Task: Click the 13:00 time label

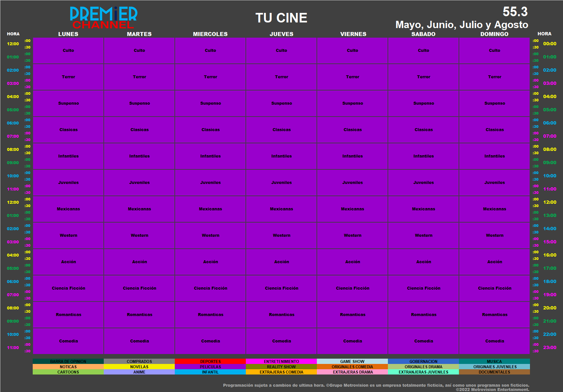Action: pyautogui.click(x=550, y=215)
